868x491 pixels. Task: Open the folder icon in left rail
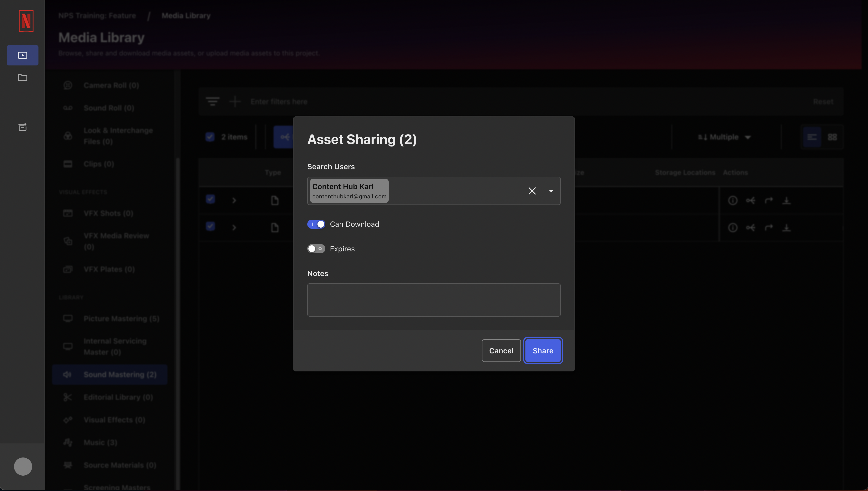coord(23,77)
